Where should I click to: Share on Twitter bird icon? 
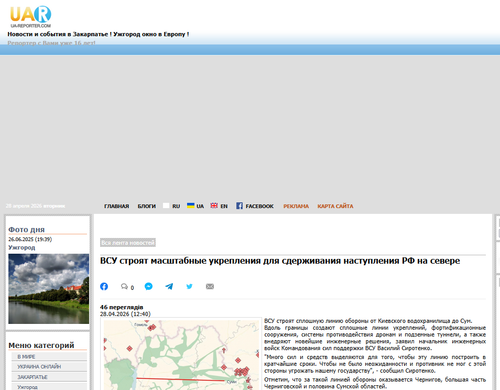pyautogui.click(x=189, y=286)
